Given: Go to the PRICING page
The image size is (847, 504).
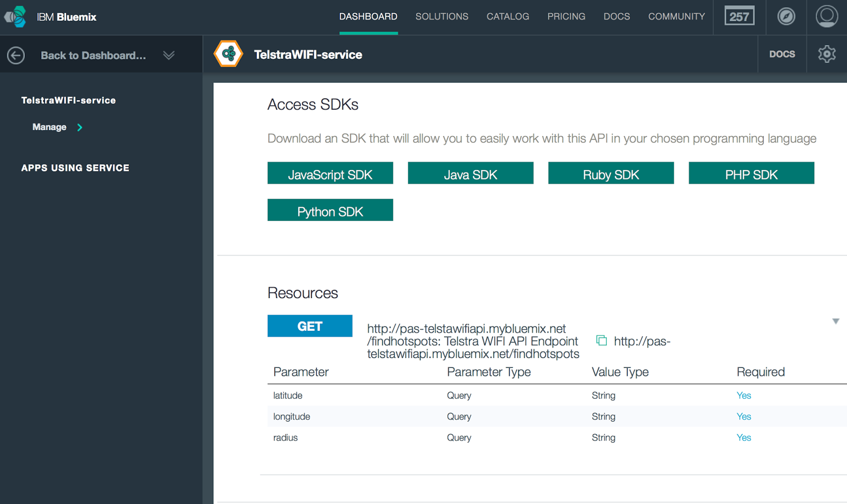Looking at the screenshot, I should (566, 16).
